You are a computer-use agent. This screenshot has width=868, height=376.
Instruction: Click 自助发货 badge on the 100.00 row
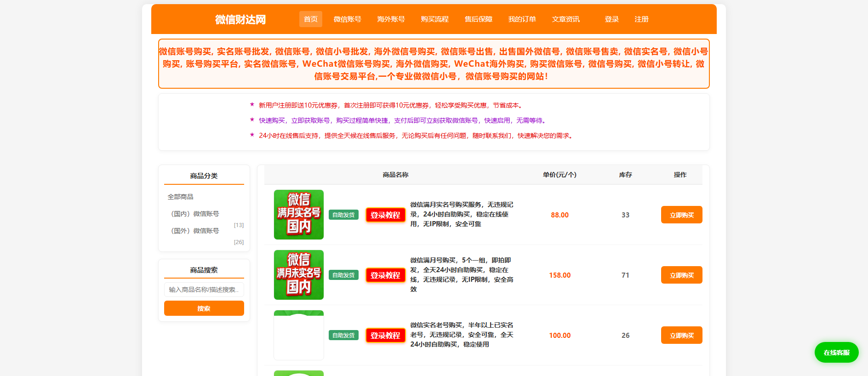[x=343, y=336]
